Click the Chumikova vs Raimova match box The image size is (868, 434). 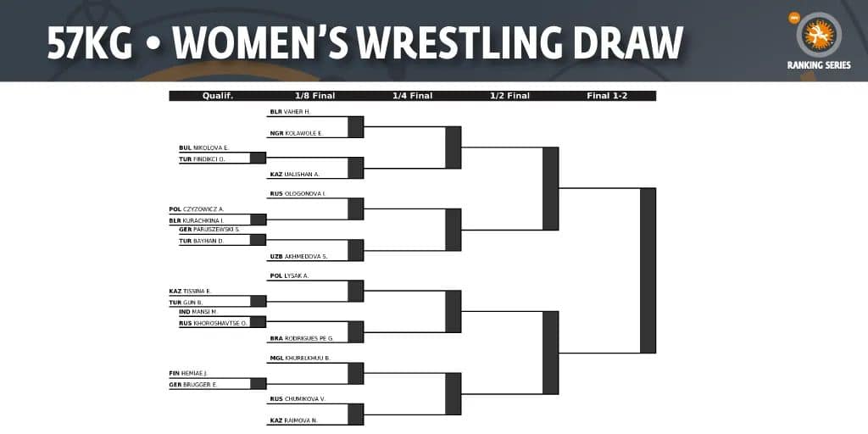[355, 415]
